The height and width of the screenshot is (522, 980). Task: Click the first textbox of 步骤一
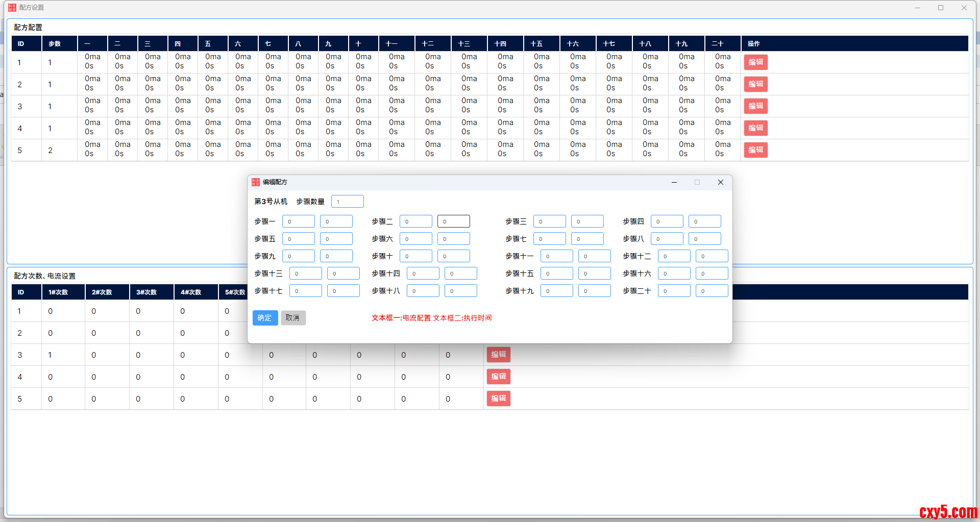click(298, 221)
